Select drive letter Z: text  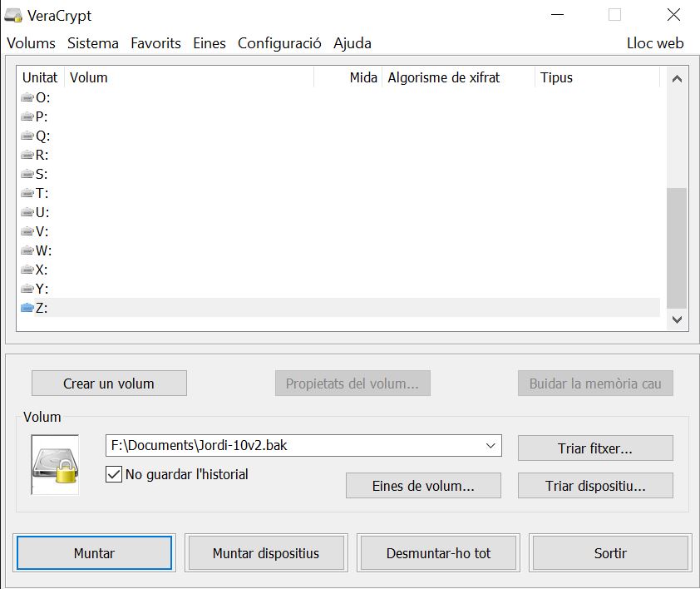(42, 309)
